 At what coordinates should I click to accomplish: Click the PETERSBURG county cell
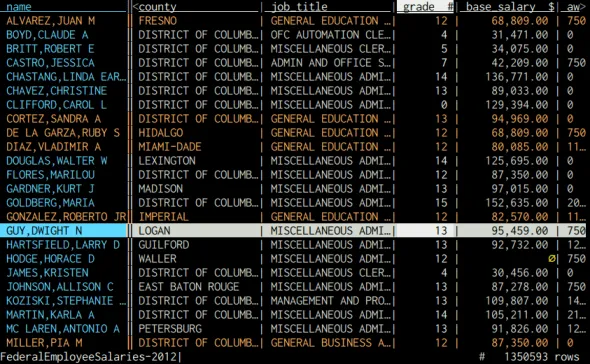(x=170, y=329)
